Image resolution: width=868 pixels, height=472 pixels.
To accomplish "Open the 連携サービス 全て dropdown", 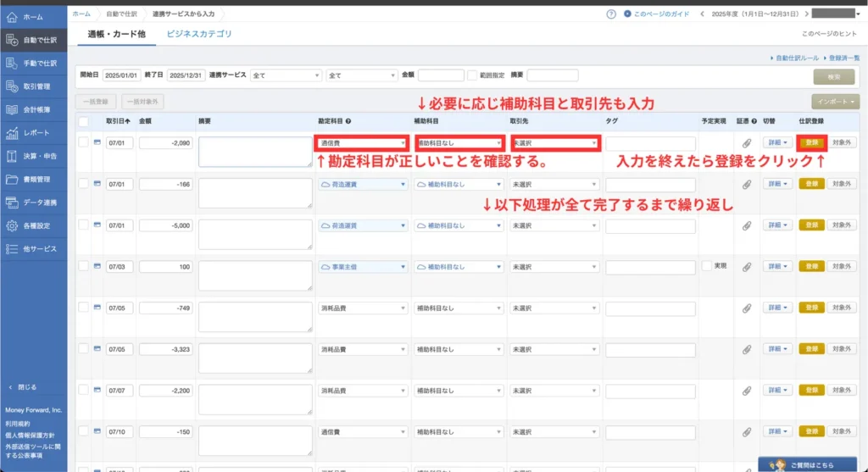I will pyautogui.click(x=286, y=75).
